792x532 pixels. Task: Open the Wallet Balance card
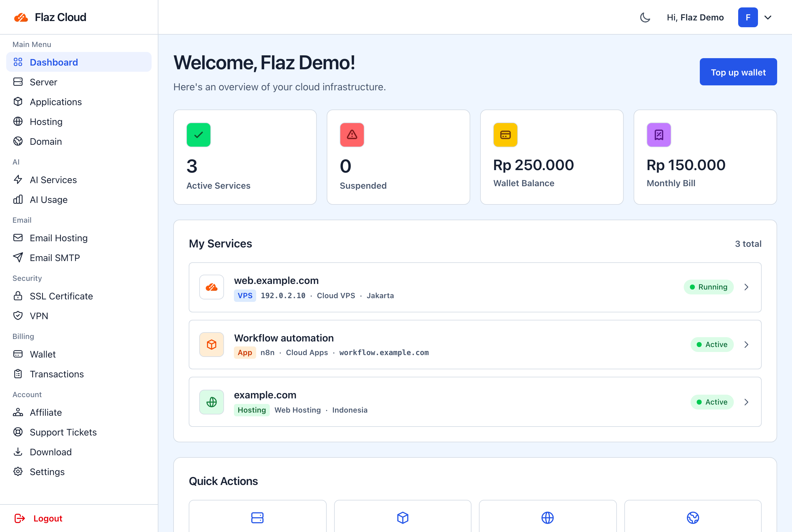[x=552, y=157]
